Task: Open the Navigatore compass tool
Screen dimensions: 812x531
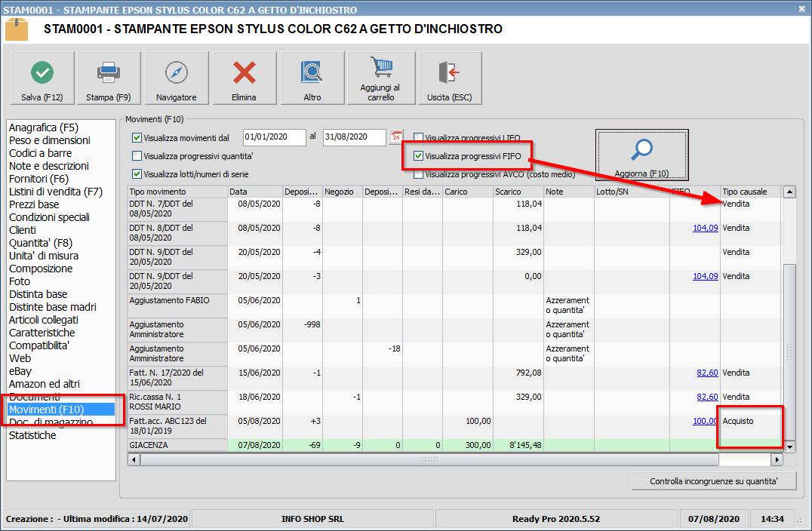Action: (x=177, y=78)
